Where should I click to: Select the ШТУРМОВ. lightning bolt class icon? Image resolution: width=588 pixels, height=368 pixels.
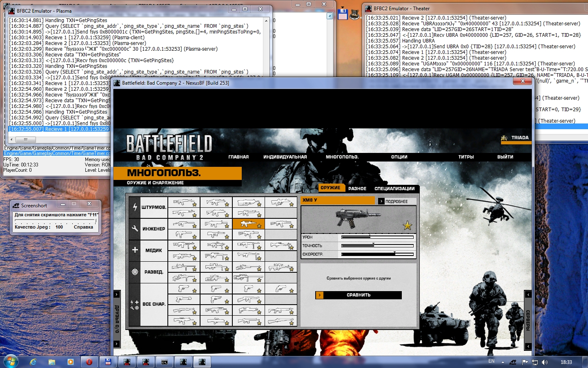[135, 207]
